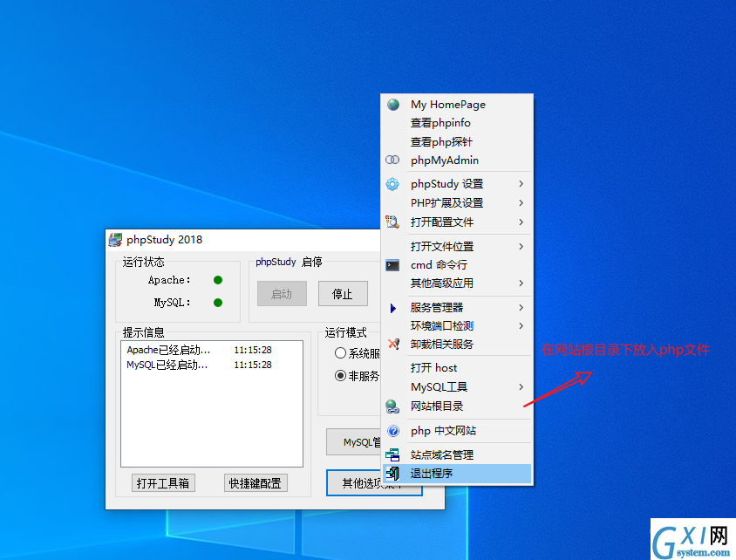Choose 卸载相关服务 menu entry
This screenshot has width=736, height=560.
457,344
